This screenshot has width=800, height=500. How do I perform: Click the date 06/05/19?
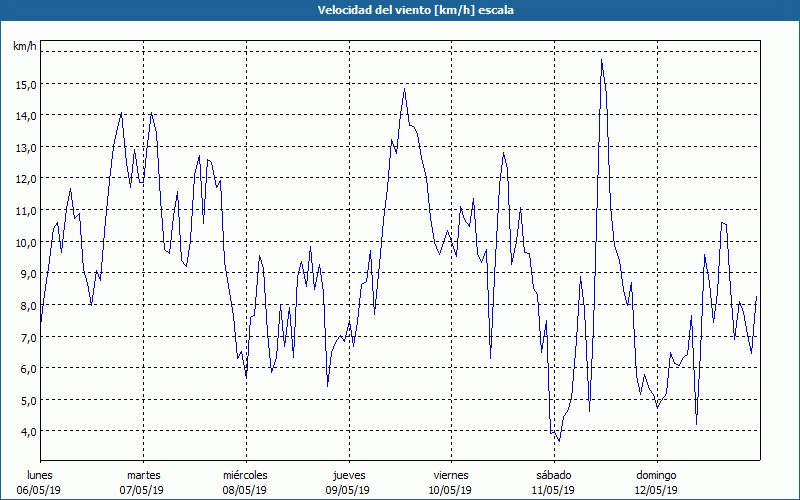click(x=39, y=490)
